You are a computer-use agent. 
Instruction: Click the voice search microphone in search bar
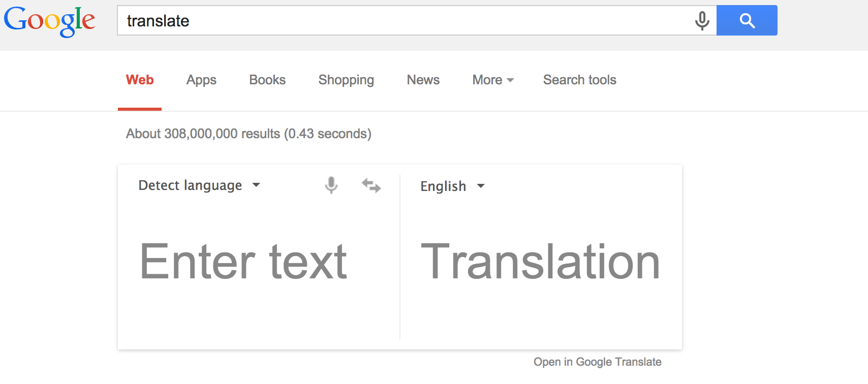[x=702, y=21]
